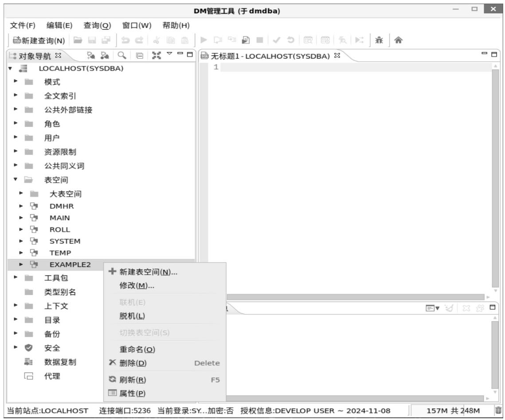This screenshot has height=420, width=505.
Task: Click the garbage collection trash icon
Action: coord(498,411)
